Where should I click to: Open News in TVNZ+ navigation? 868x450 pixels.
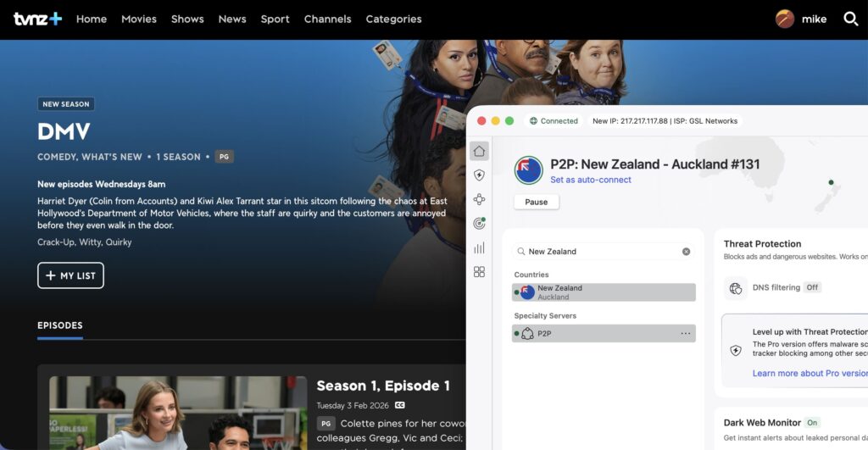coord(232,19)
